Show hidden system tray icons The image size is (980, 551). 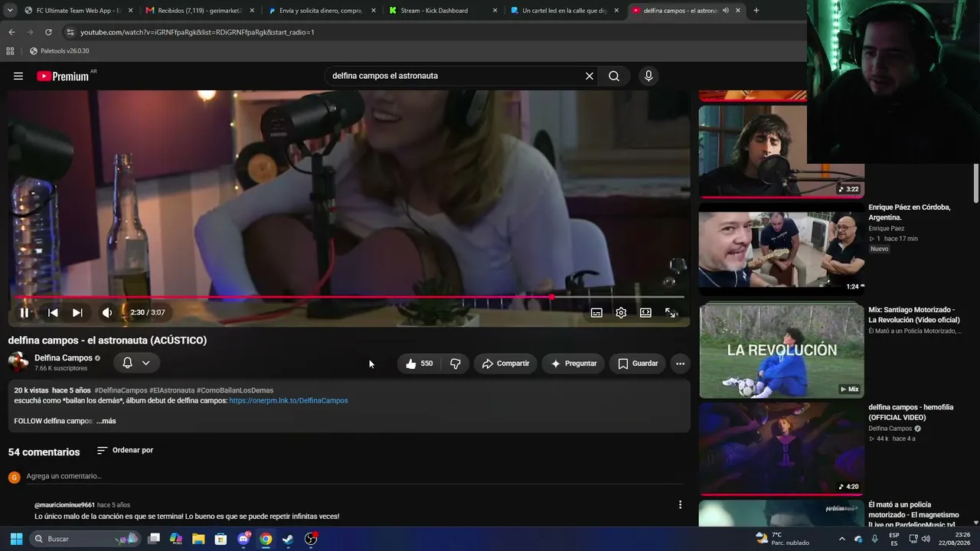(x=841, y=539)
